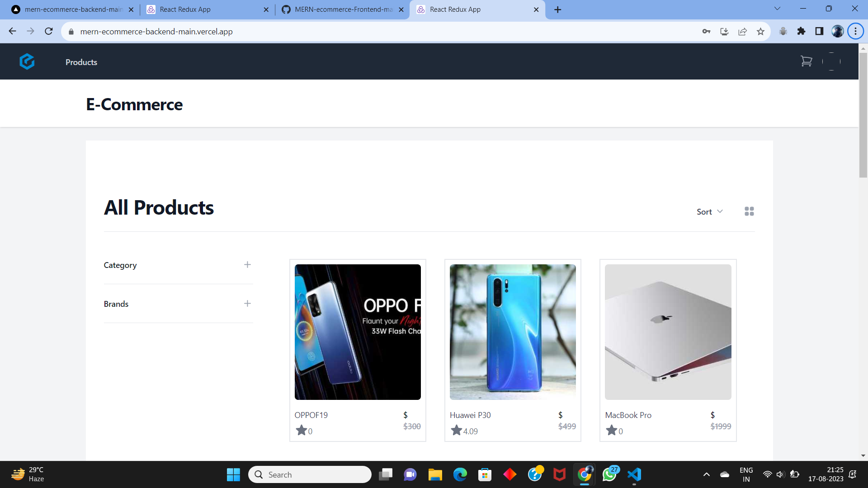Viewport: 868px width, 488px height.
Task: Open WhatsApp from the taskbar
Action: point(609,474)
